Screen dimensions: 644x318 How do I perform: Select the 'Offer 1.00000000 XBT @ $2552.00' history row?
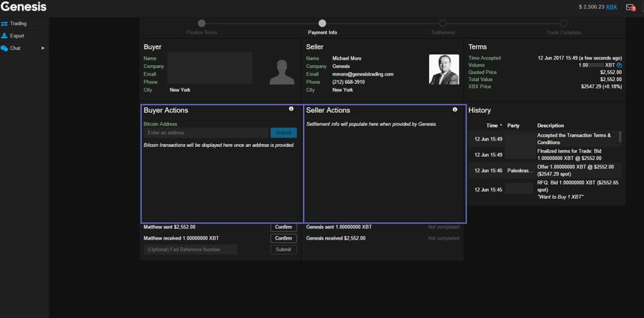[545, 170]
